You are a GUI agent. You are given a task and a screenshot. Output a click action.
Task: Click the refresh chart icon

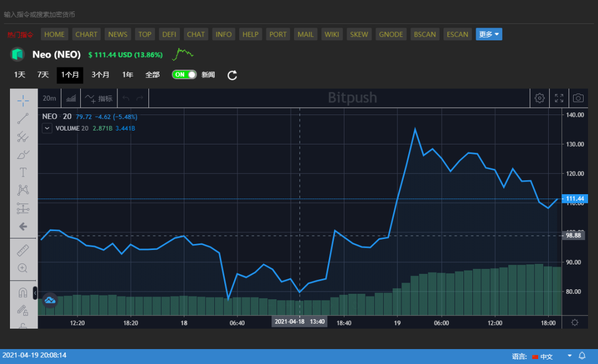232,75
